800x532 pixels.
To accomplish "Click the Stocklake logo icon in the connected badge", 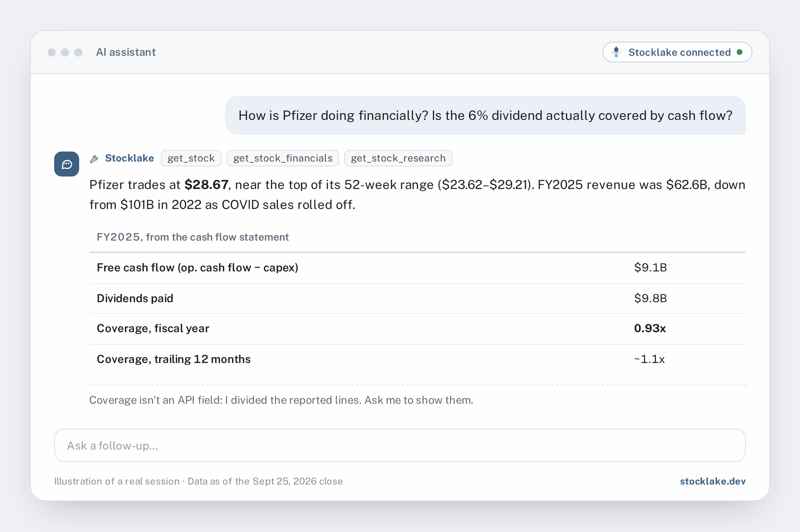I will 616,52.
